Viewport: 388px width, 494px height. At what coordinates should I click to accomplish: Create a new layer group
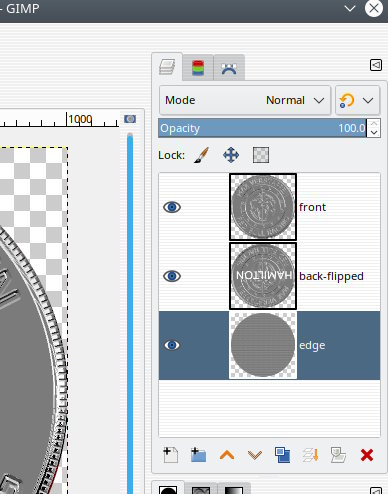tap(199, 455)
